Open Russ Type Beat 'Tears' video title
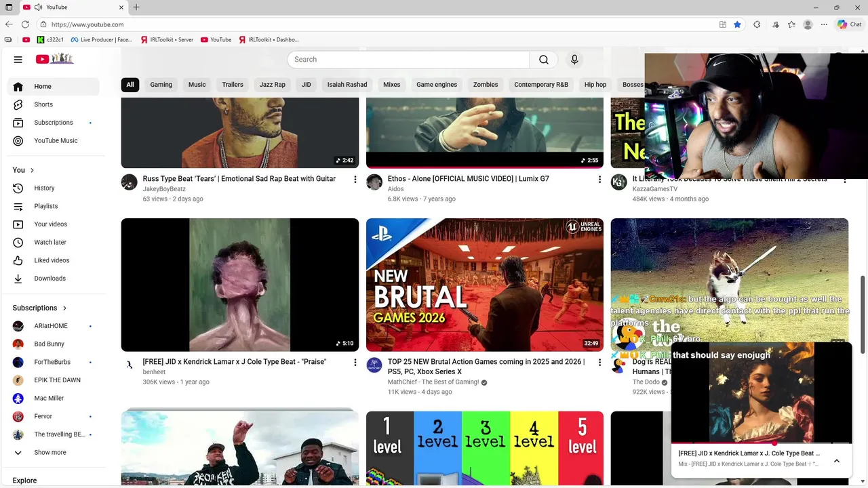The image size is (868, 488). coord(239,179)
